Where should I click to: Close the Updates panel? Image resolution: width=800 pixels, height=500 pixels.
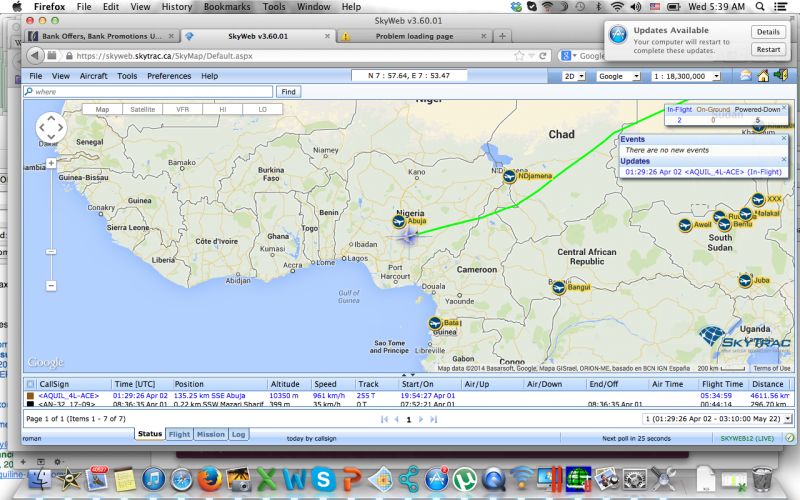tap(784, 160)
